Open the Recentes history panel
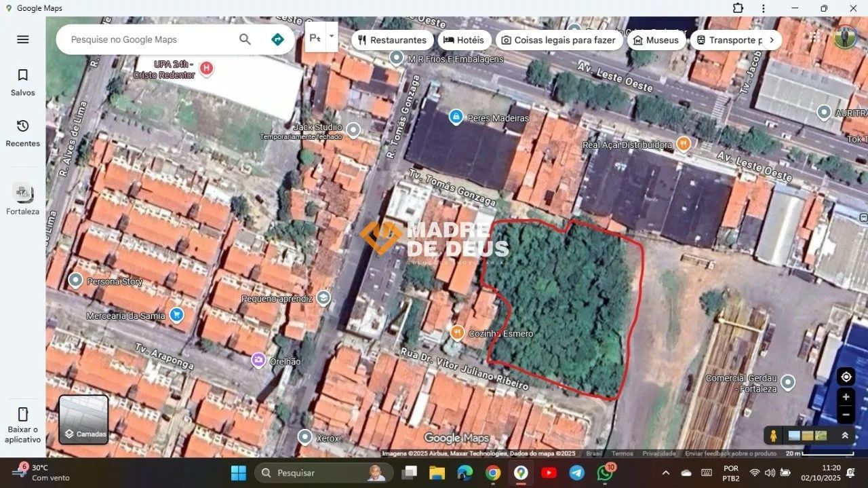 (22, 133)
